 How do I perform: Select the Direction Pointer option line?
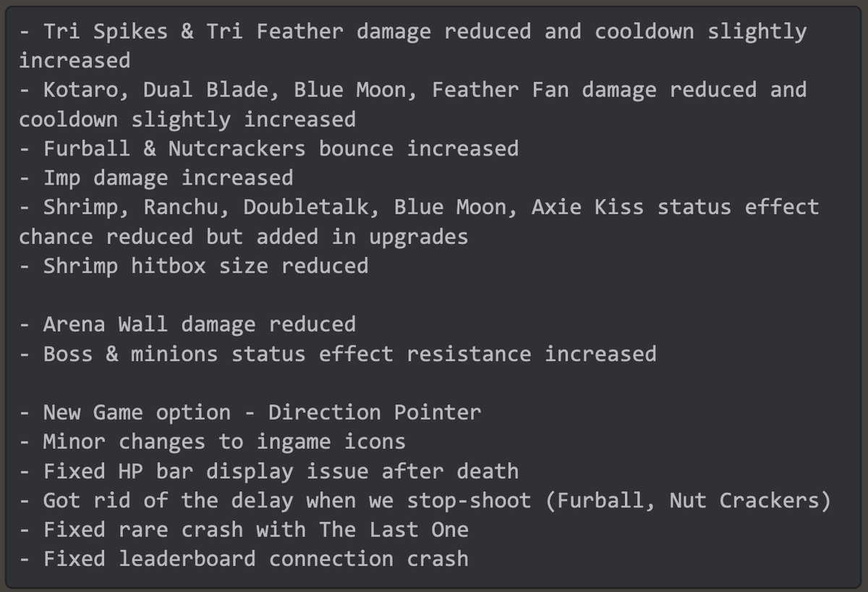click(x=250, y=413)
